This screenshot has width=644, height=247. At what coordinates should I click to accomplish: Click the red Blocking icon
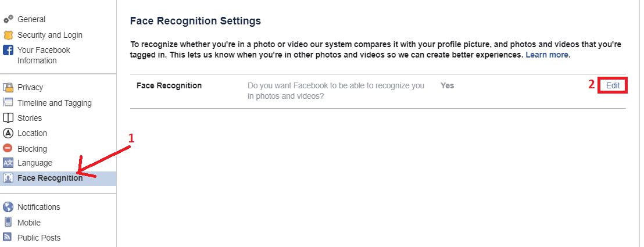coord(8,149)
